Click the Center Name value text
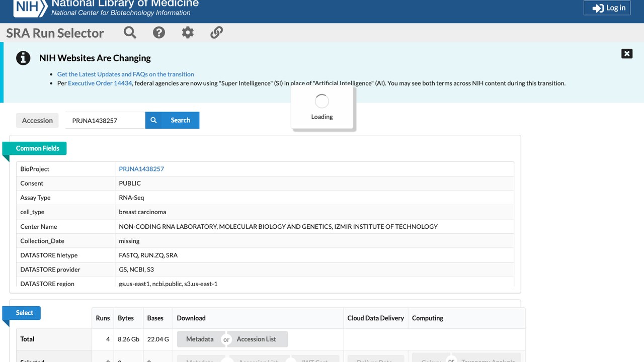The height and width of the screenshot is (362, 644). 278,227
